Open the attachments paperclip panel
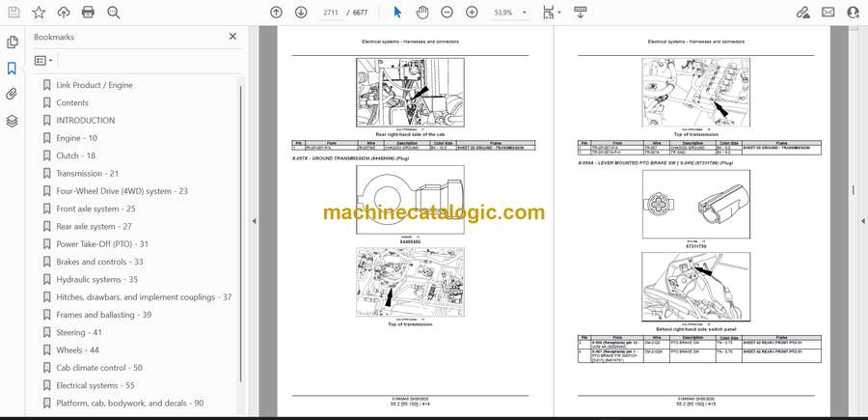 (x=12, y=95)
